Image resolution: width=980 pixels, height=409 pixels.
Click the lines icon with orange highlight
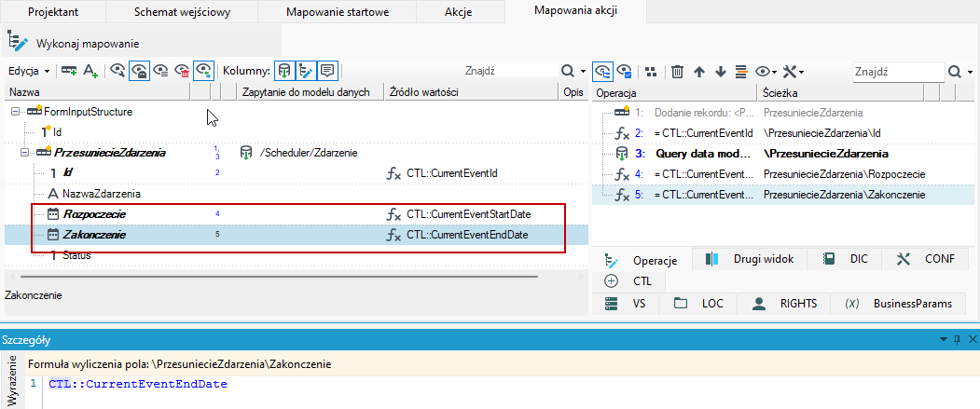pyautogui.click(x=742, y=71)
